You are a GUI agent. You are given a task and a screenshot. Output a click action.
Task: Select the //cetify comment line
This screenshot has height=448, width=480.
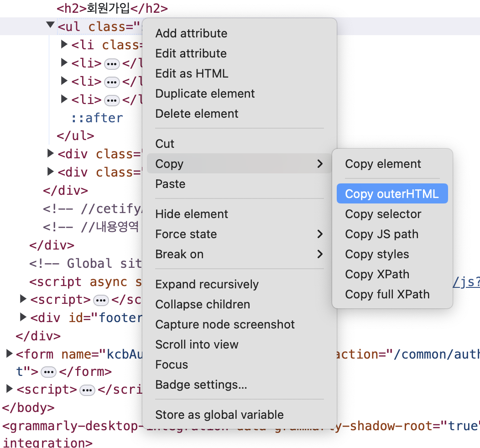[92, 208]
